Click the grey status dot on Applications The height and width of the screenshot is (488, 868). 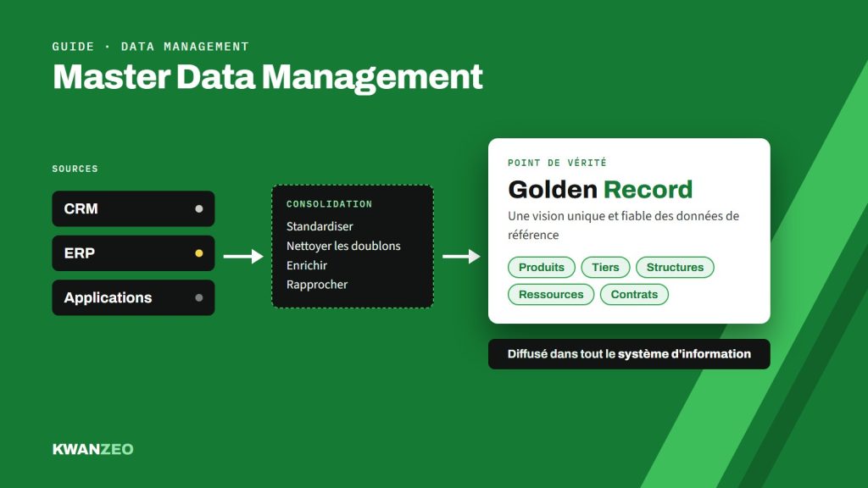[198, 297]
